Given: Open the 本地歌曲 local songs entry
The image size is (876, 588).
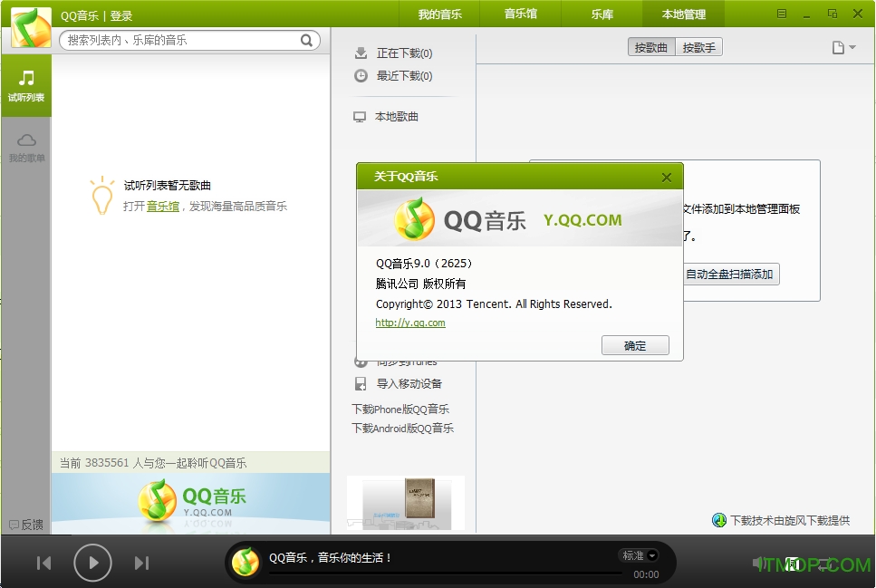Looking at the screenshot, I should pos(386,116).
